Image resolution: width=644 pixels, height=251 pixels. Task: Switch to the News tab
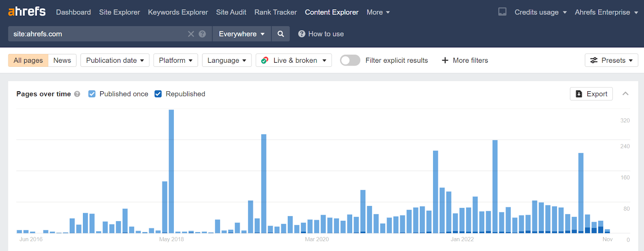point(62,60)
